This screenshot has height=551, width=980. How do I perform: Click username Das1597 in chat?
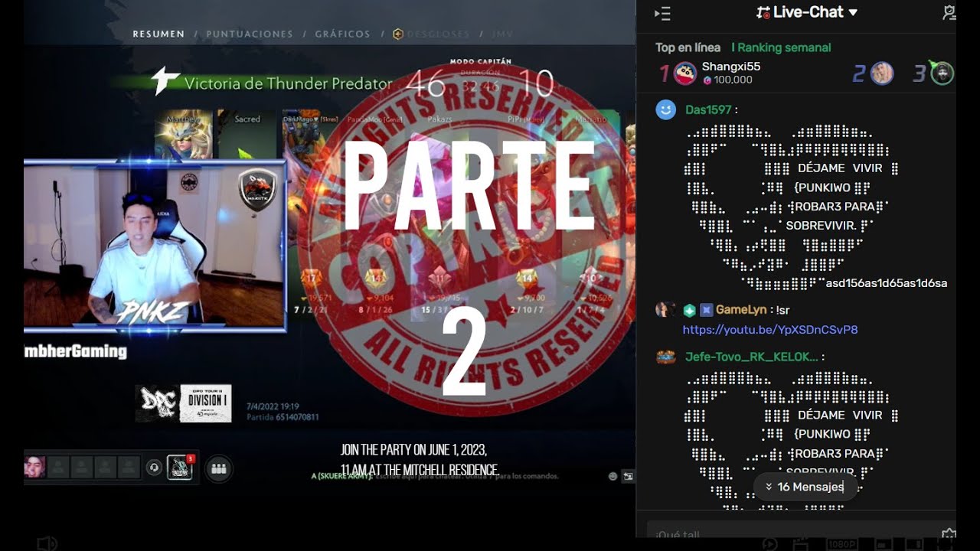point(708,110)
